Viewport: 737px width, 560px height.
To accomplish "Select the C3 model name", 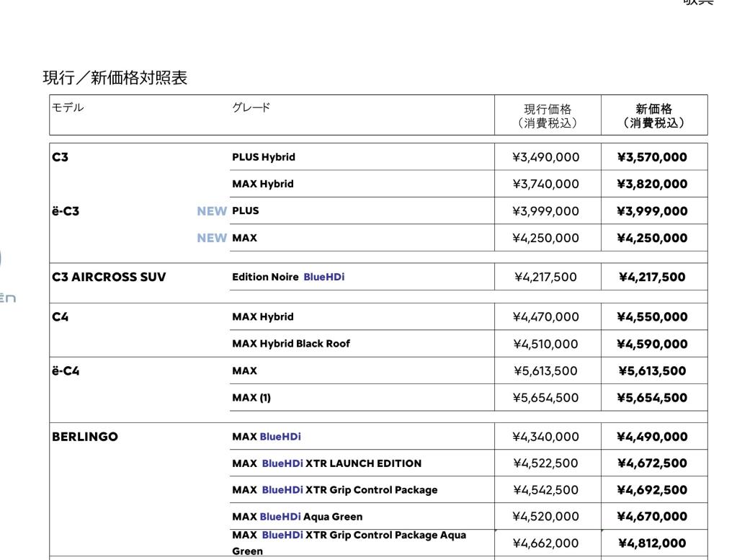I will pos(61,157).
